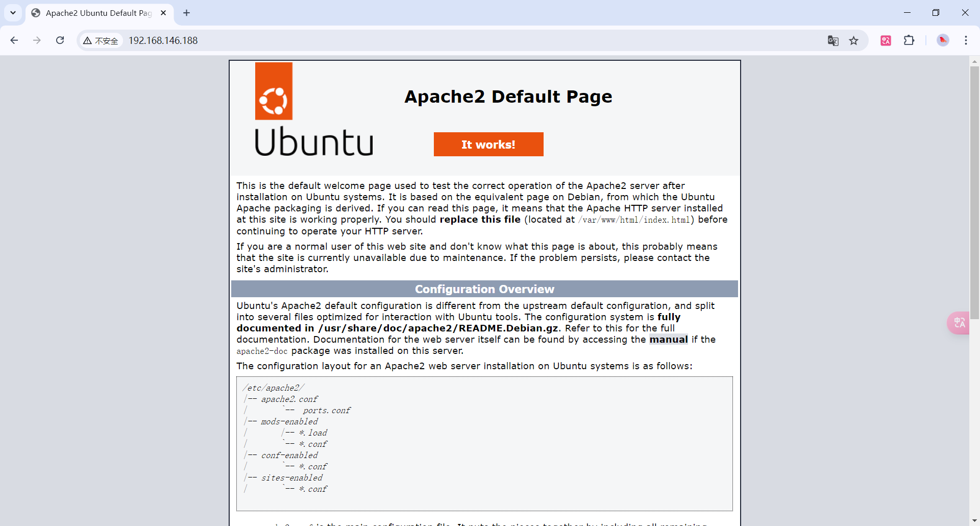
Task: Expand the tab search dropdown
Action: [13, 13]
